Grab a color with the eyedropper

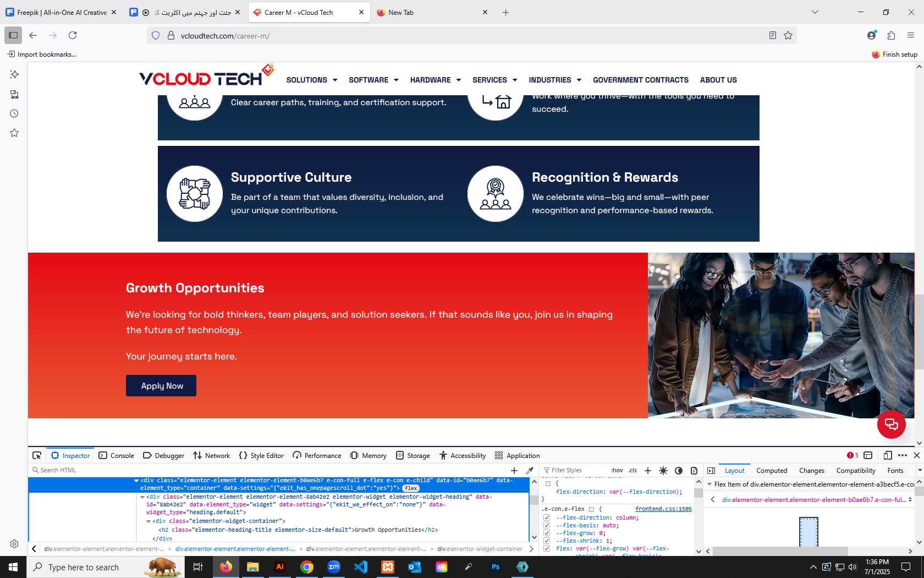point(530,471)
